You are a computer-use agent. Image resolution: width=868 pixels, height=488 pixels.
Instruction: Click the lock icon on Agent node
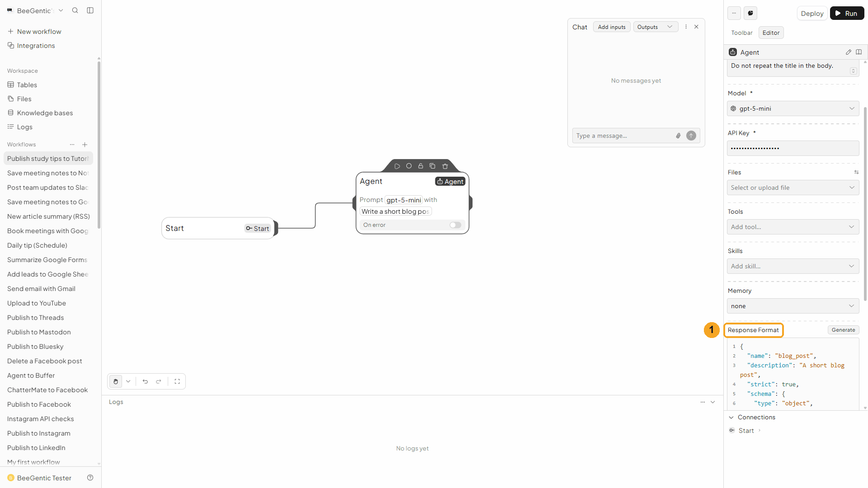420,166
